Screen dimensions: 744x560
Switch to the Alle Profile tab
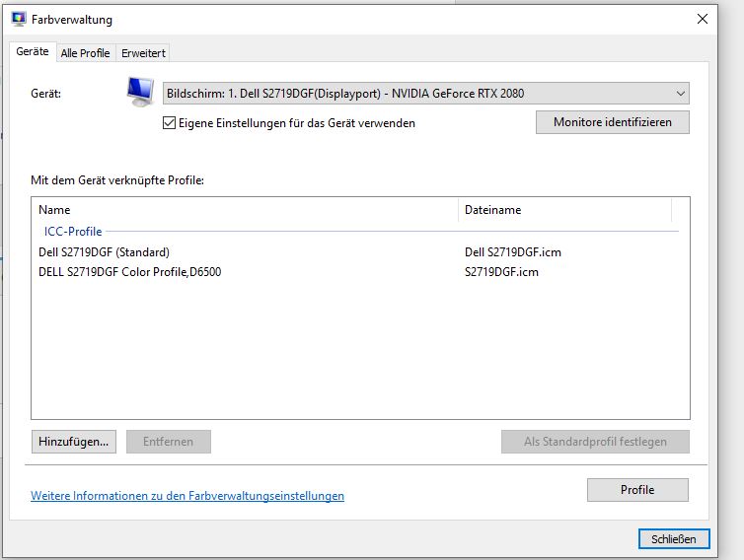(x=86, y=53)
